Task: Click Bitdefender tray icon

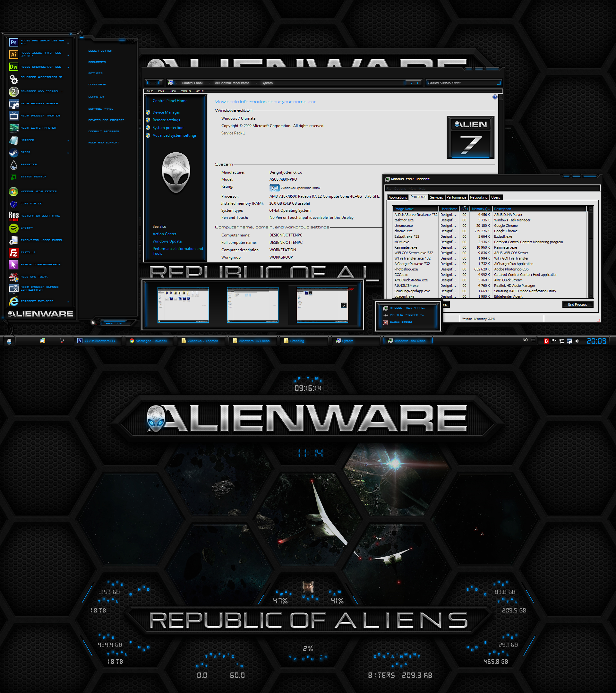Action: [546, 341]
